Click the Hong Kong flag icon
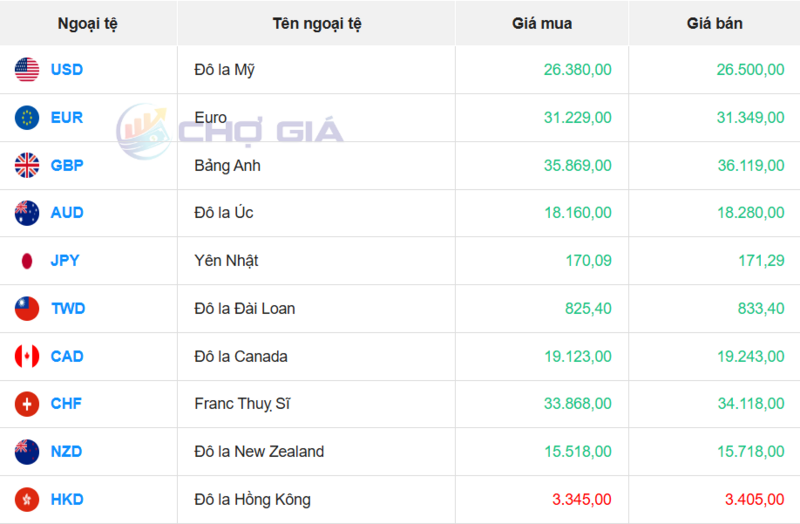This screenshot has height=524, width=800. point(27,499)
